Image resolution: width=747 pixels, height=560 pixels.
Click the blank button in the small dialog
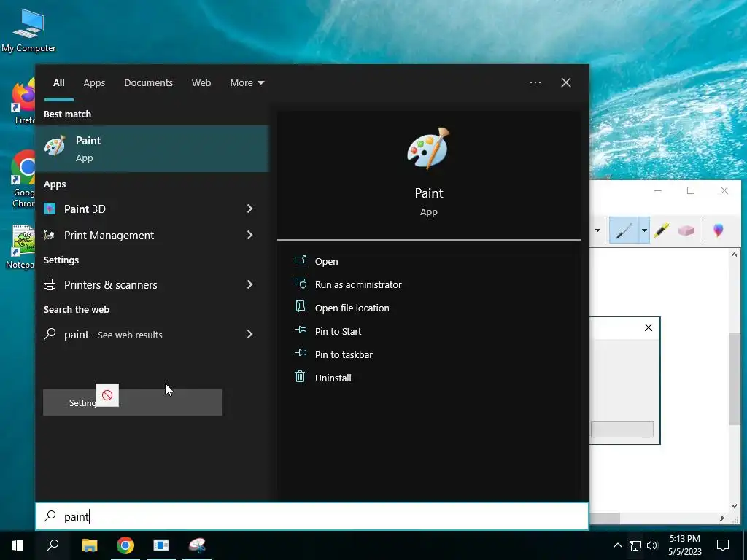pyautogui.click(x=622, y=429)
